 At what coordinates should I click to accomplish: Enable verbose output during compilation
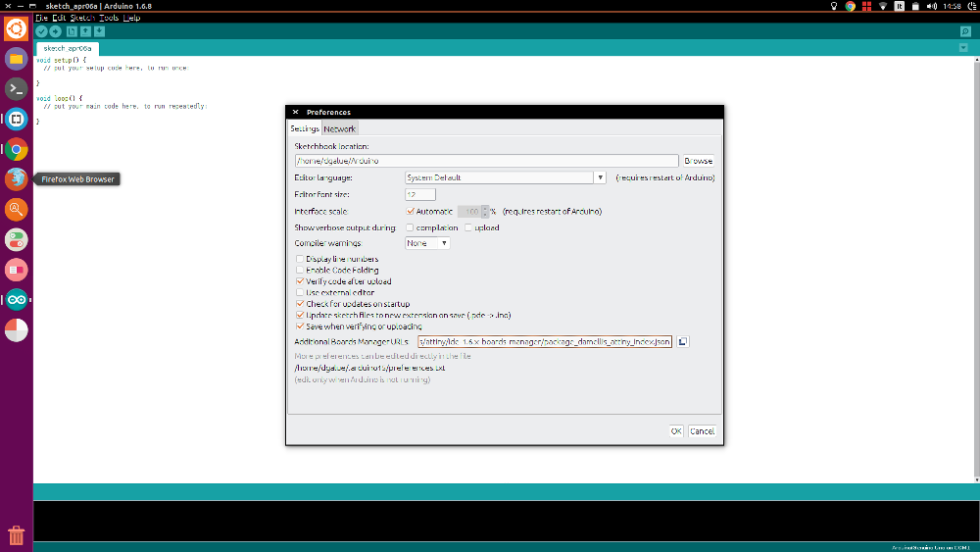410,227
